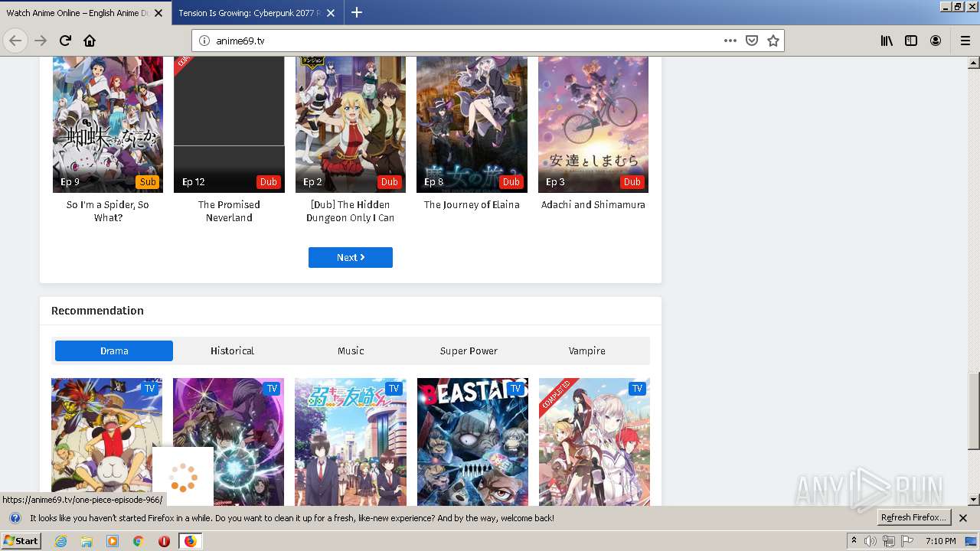Select the Music recommendation tab
Viewport: 980px width, 551px height.
pyautogui.click(x=351, y=350)
